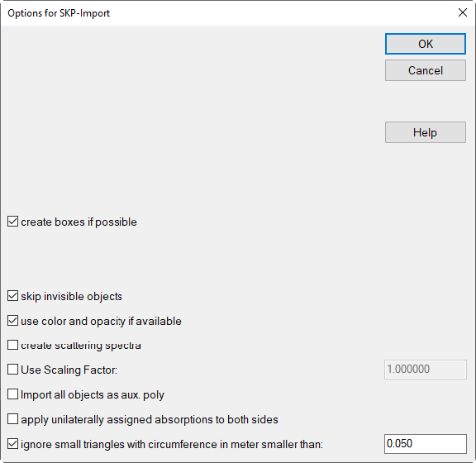Image resolution: width=476 pixels, height=463 pixels.
Task: Confirm import options with OK
Action: click(x=426, y=44)
